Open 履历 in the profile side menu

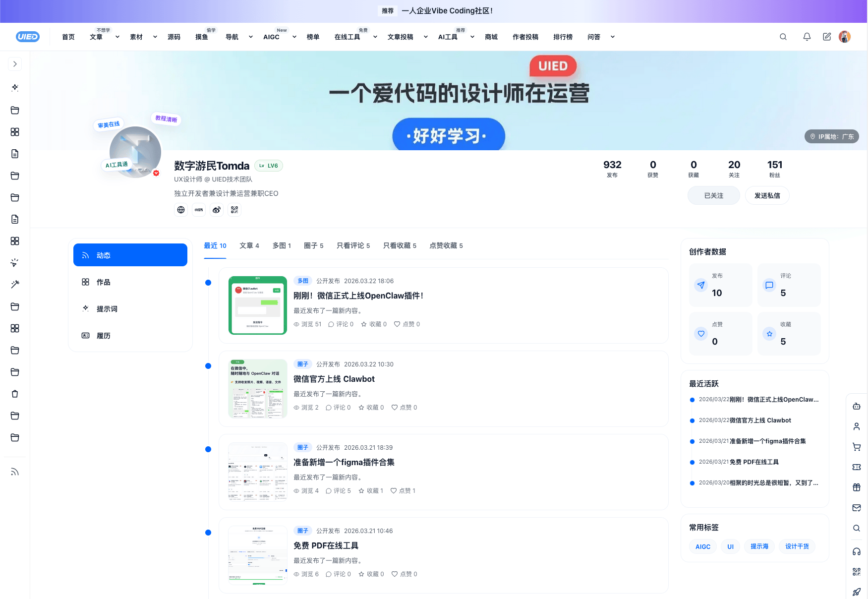[x=130, y=336]
